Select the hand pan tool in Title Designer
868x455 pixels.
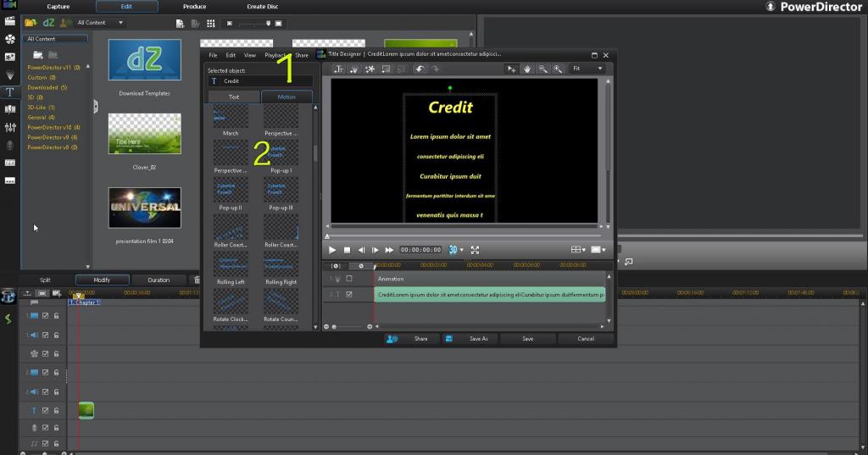[527, 69]
